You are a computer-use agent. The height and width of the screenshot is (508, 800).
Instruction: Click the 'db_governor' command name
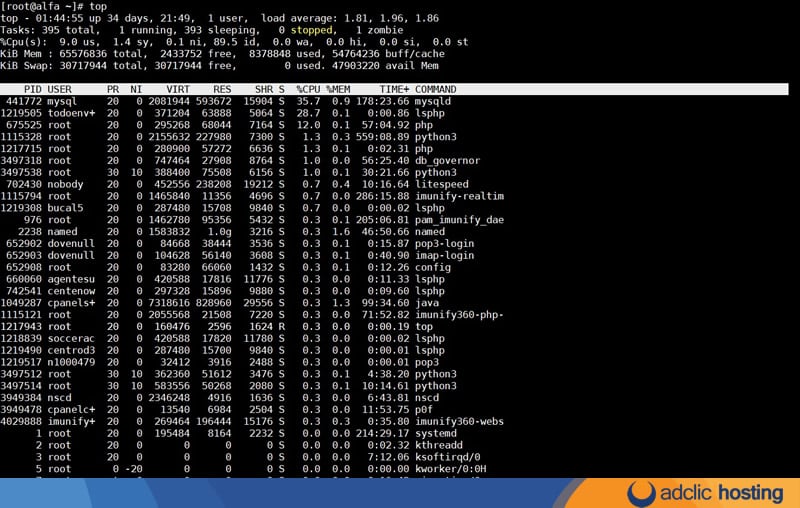point(447,161)
